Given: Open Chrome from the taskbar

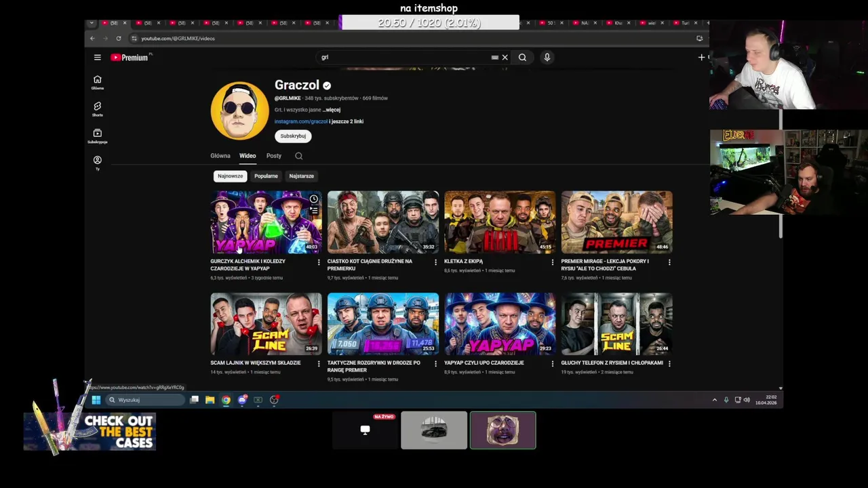Looking at the screenshot, I should tap(226, 400).
